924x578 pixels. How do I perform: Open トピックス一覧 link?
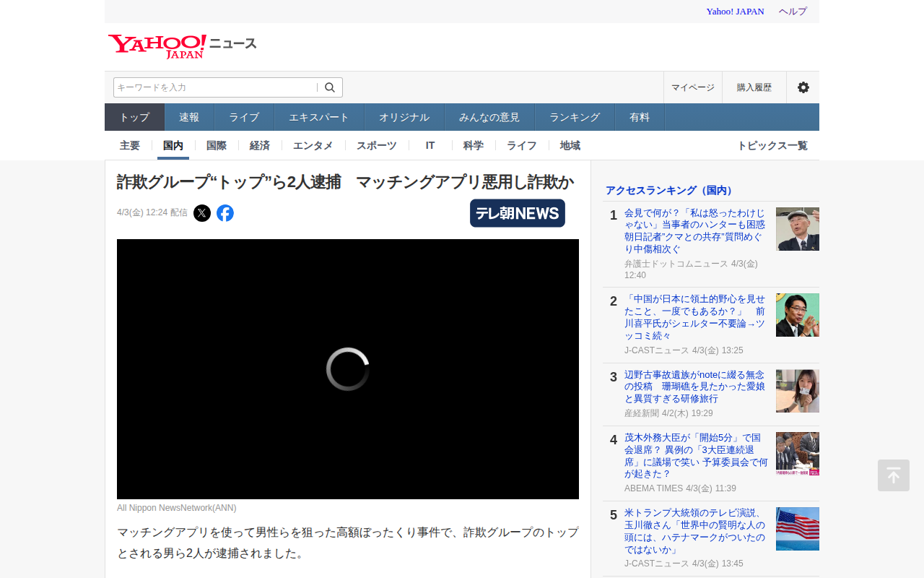(772, 145)
